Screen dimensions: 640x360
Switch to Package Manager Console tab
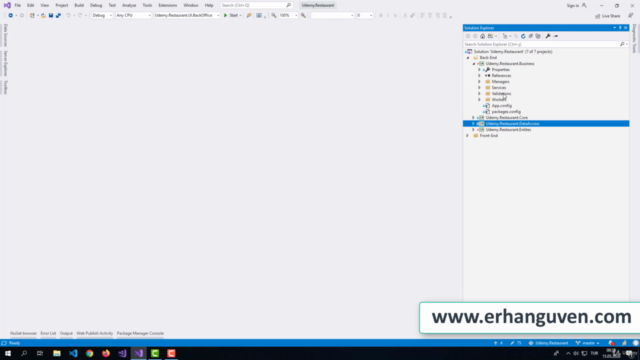[140, 333]
